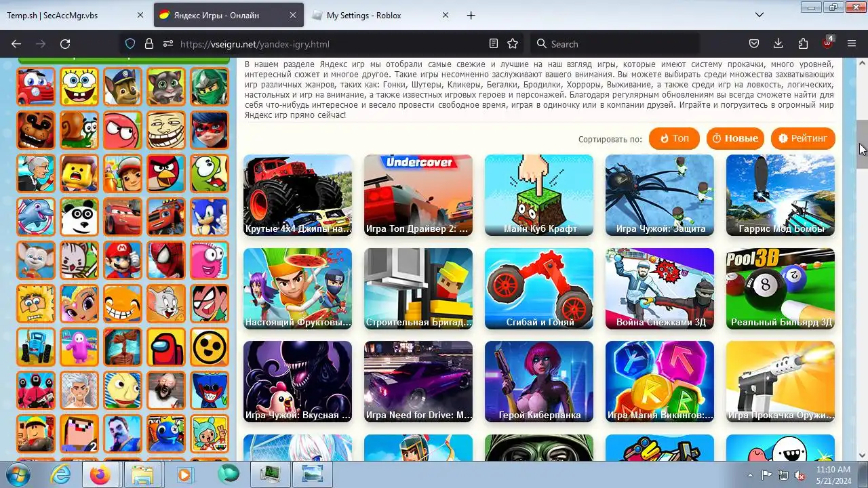This screenshot has height=488, width=868.
Task: Open the Squid Game guard category icon
Action: tap(36, 390)
